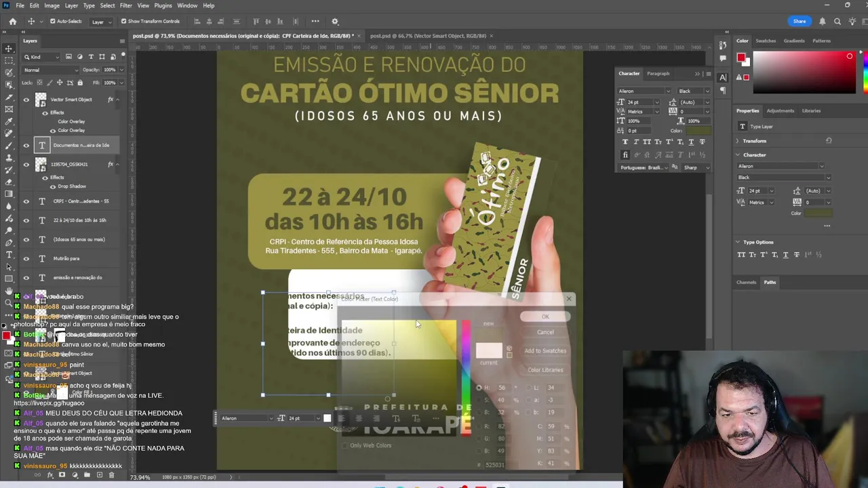Filter layers by smart objects icon
Image resolution: width=868 pixels, height=488 pixels.
[113, 57]
